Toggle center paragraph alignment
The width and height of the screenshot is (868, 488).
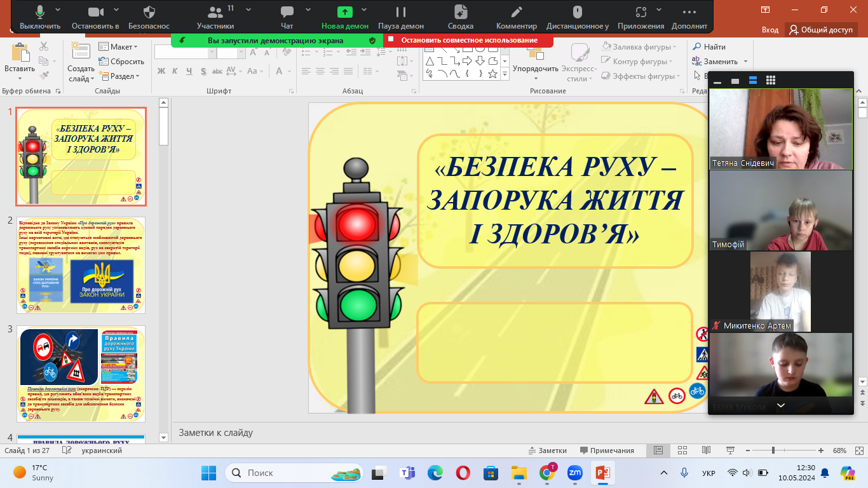coord(320,71)
